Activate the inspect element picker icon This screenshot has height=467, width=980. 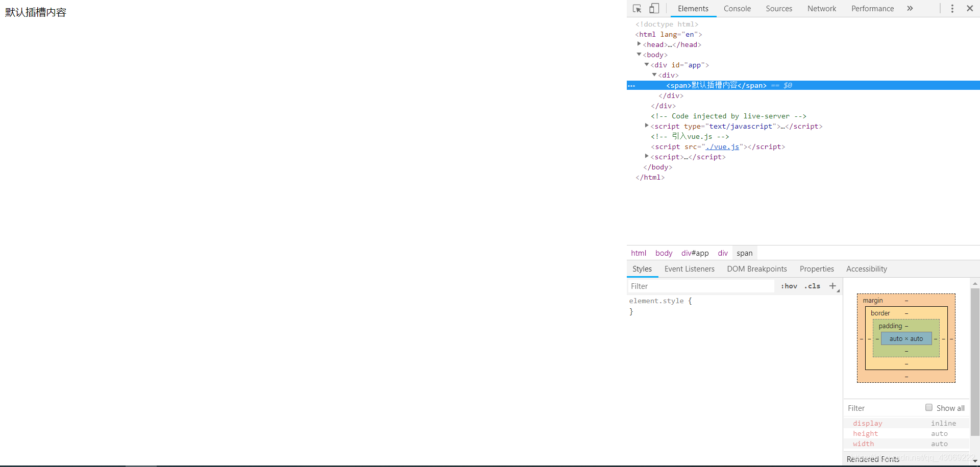click(637, 9)
